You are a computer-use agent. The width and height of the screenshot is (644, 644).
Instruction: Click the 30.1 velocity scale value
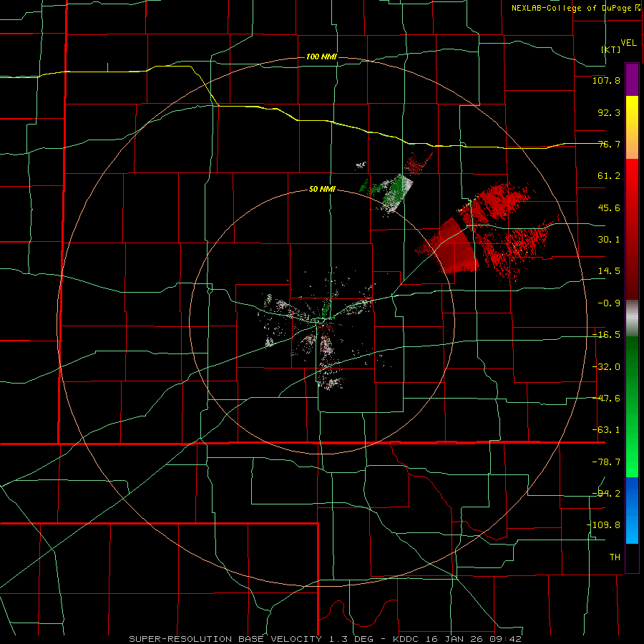pyautogui.click(x=609, y=240)
